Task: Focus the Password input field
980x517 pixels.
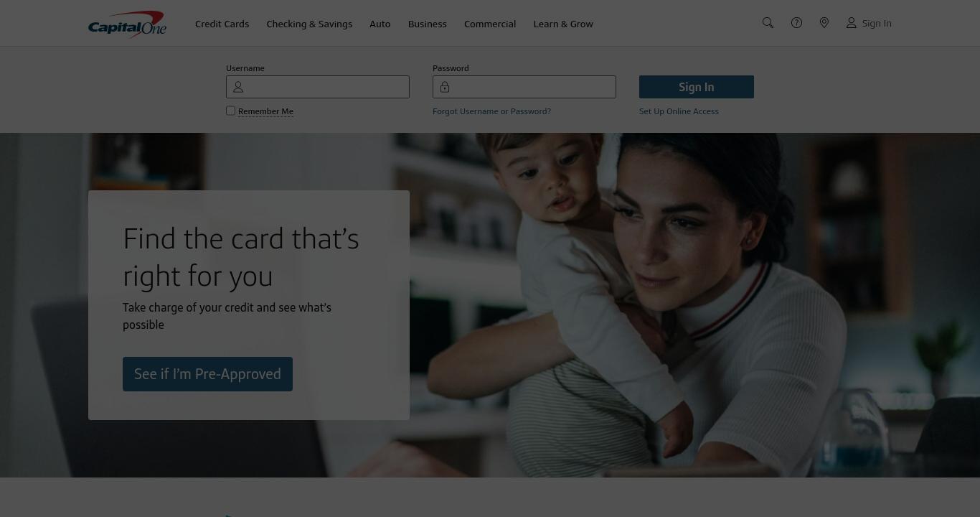Action: click(524, 87)
